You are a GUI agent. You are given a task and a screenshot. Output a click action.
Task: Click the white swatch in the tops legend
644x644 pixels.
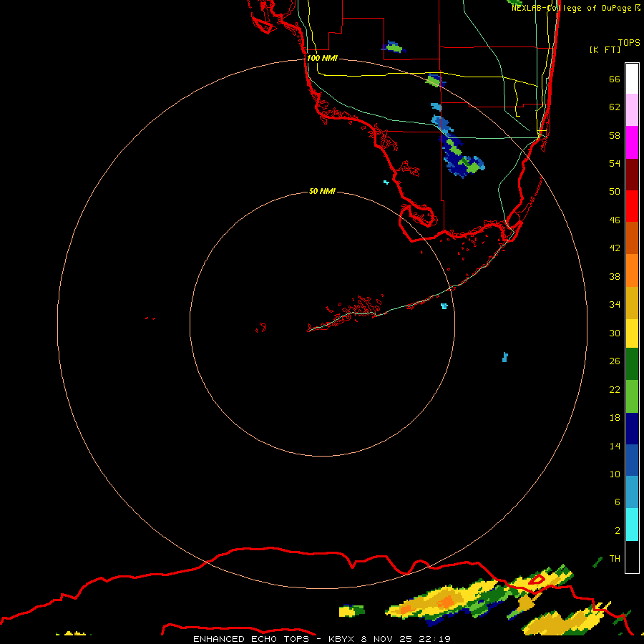(x=632, y=79)
